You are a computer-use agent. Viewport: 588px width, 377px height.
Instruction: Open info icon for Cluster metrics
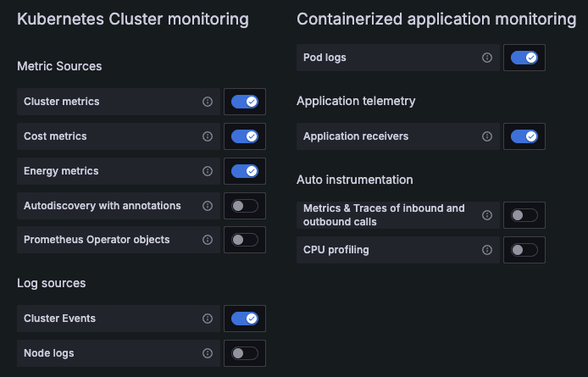pyautogui.click(x=208, y=102)
